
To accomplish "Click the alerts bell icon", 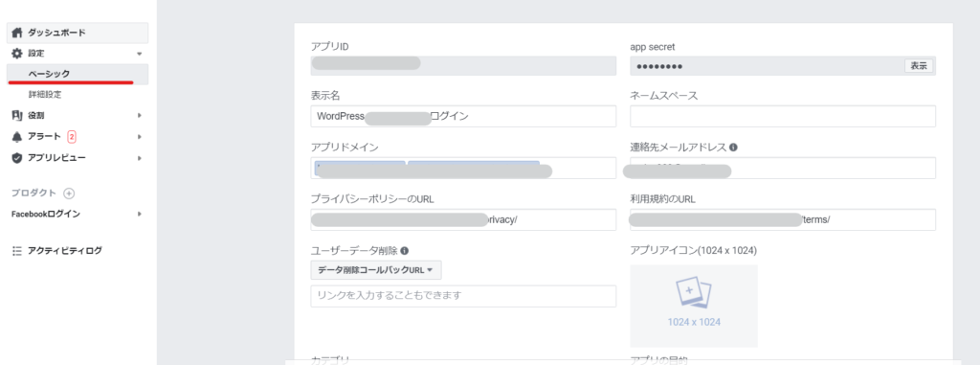I will tap(17, 136).
